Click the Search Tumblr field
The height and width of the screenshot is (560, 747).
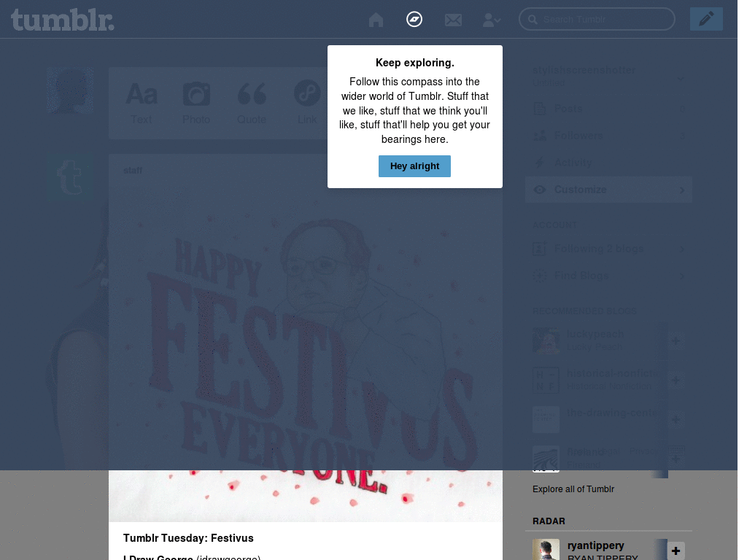coord(597,20)
